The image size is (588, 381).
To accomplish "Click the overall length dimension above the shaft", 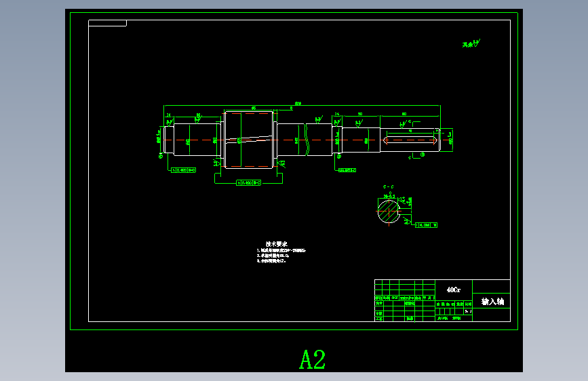I will pyautogui.click(x=298, y=104).
